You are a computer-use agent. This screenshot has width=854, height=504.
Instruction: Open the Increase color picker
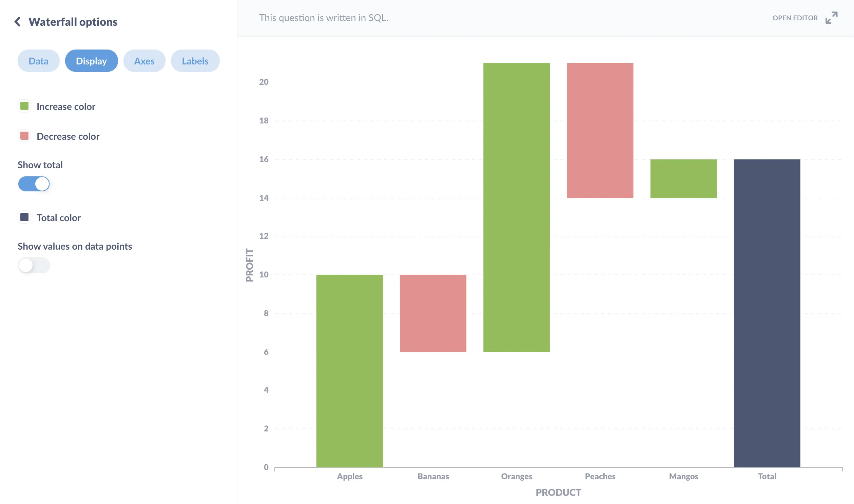coord(24,105)
